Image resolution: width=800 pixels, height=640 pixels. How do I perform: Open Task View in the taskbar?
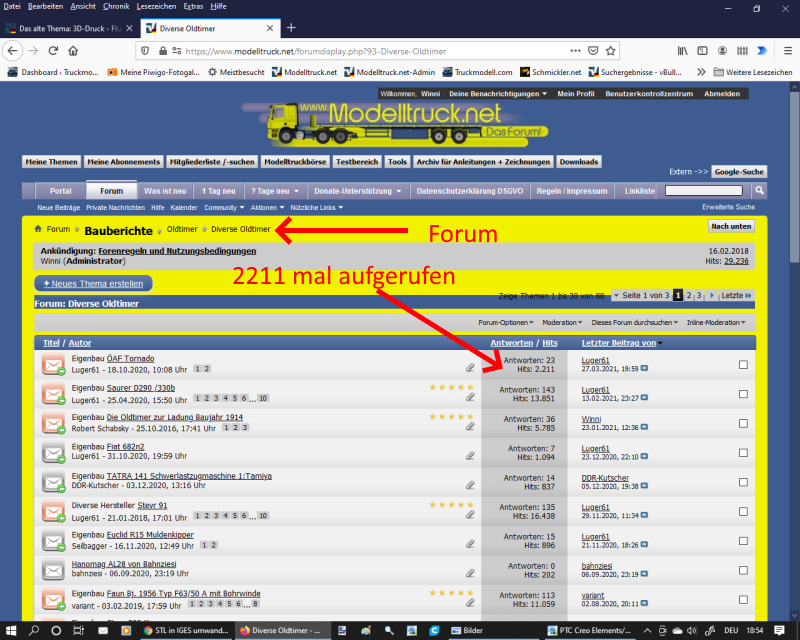click(79, 630)
